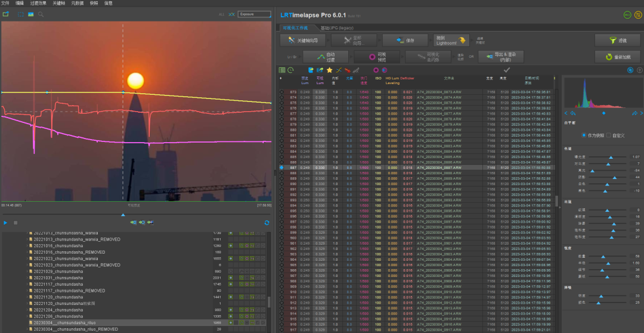Open the 关键帧 menu
644x333 pixels.
click(x=60, y=3)
